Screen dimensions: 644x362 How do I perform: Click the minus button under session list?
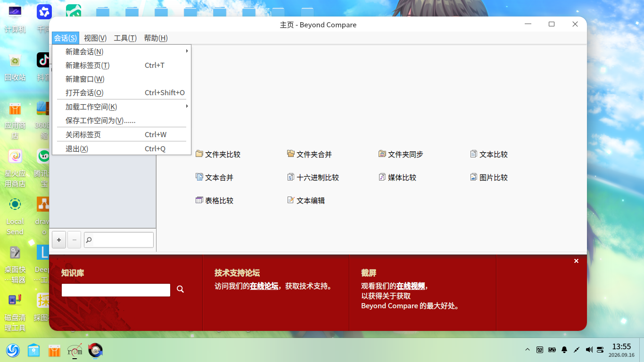[74, 240]
